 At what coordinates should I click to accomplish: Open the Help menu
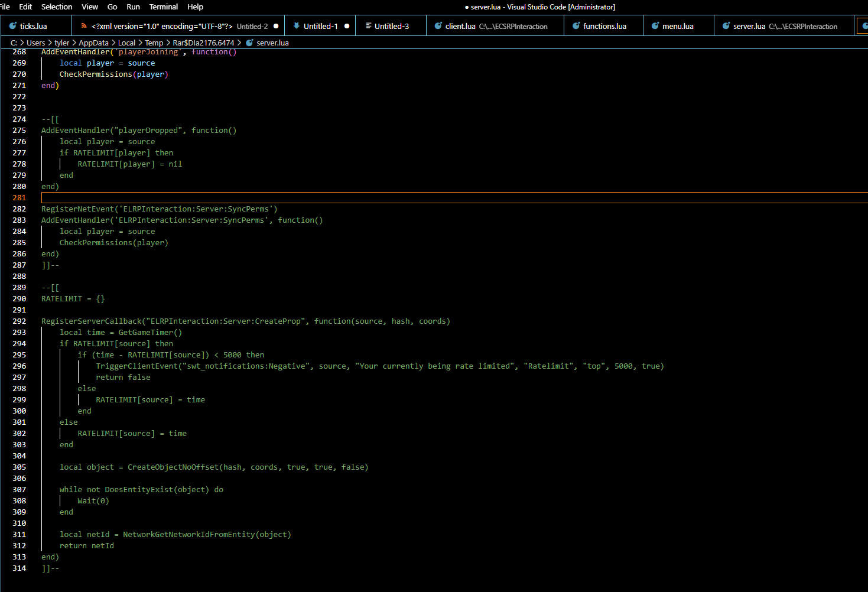click(x=195, y=7)
